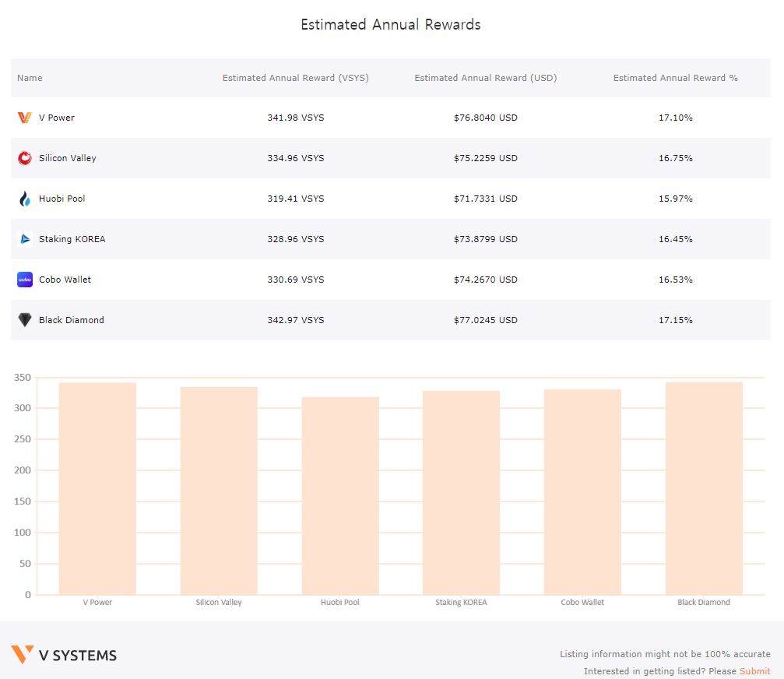Screen dimensions: 784x679
Task: Click the Huobi Pool chart axis label
Action: pyautogui.click(x=340, y=603)
